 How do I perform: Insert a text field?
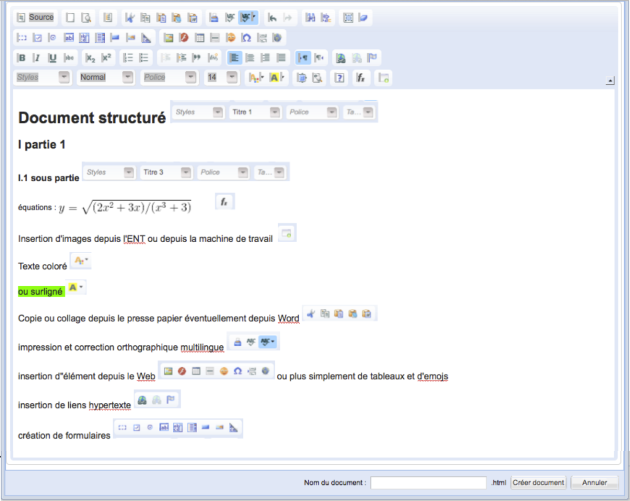[69, 38]
